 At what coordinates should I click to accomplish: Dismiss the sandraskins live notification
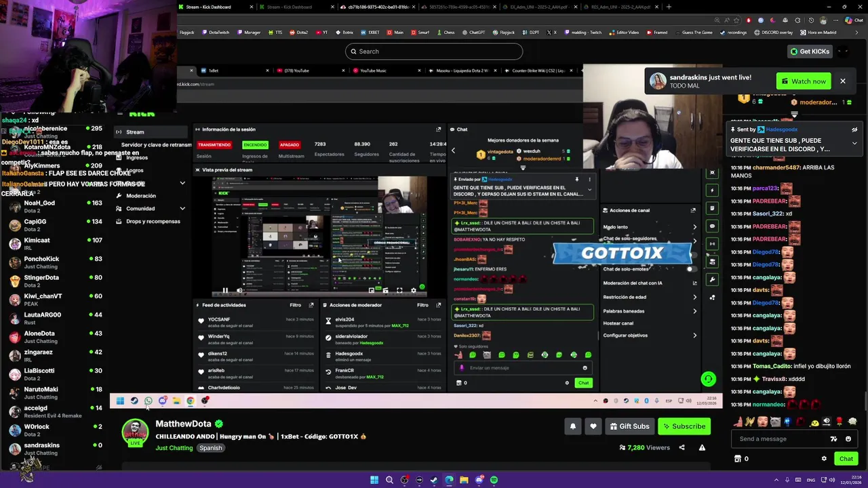[x=843, y=81]
